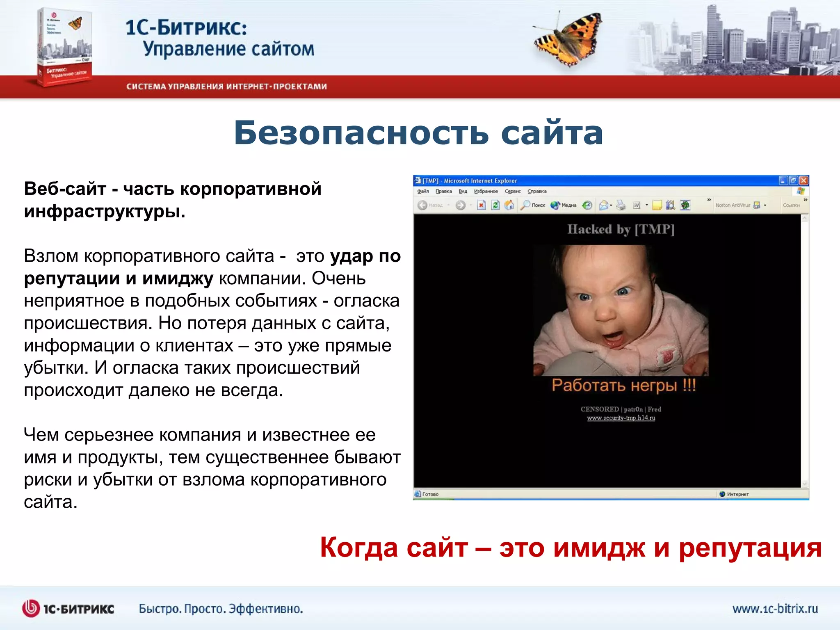
Task: Click the 'Norton AntiVirus' toolbar label
Action: (733, 205)
